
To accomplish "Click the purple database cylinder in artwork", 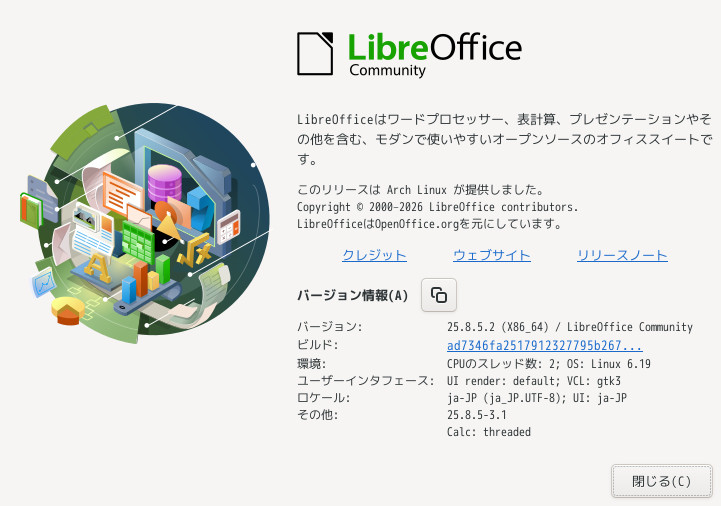I will 165,183.
